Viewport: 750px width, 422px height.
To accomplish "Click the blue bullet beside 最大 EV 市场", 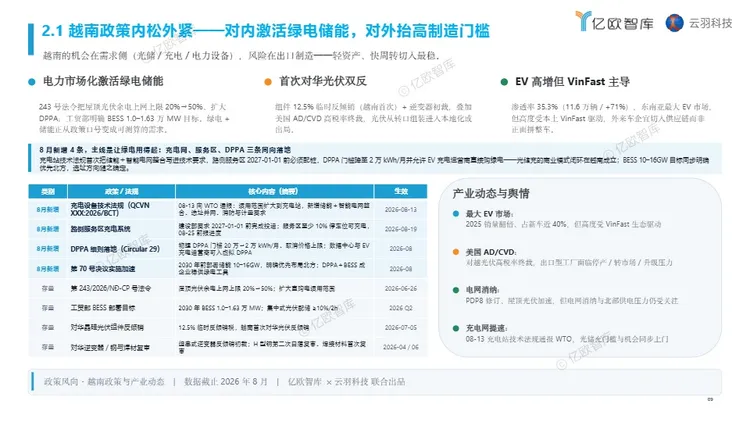I will point(456,213).
